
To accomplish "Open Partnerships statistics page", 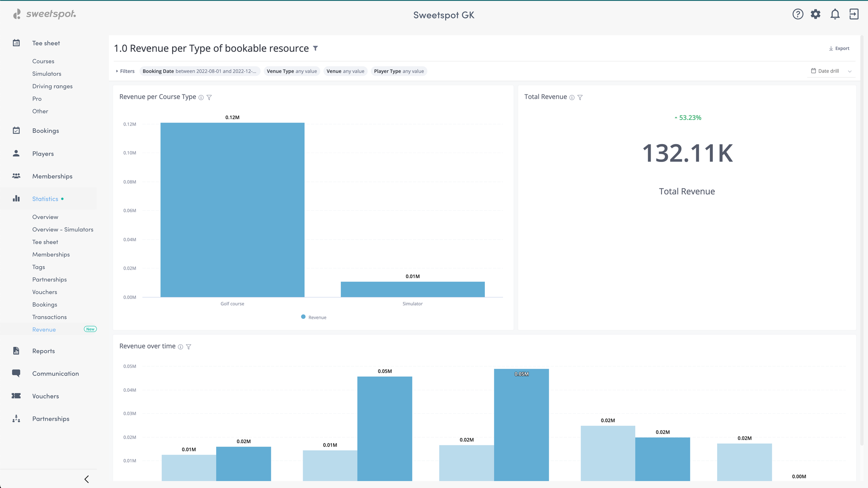I will [x=50, y=279].
